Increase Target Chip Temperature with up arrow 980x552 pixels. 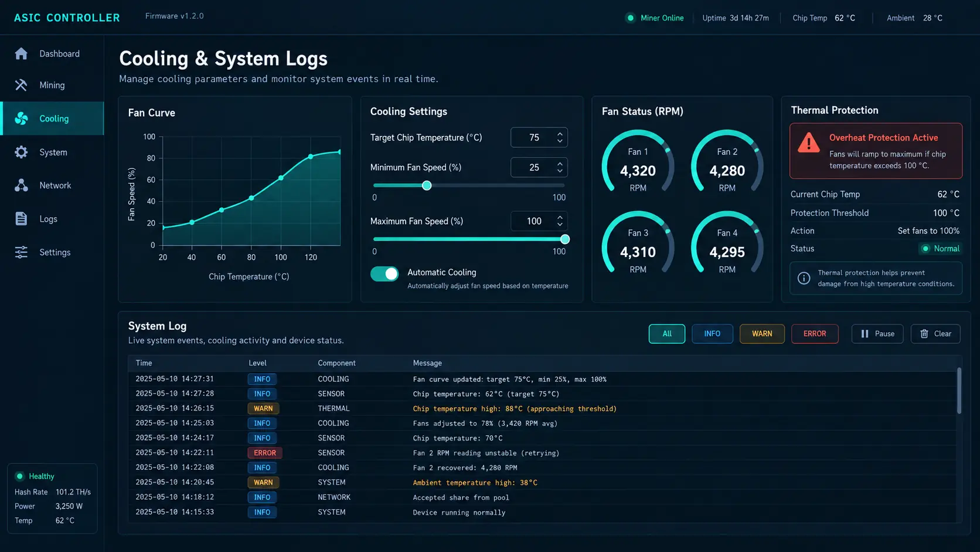[x=560, y=133]
